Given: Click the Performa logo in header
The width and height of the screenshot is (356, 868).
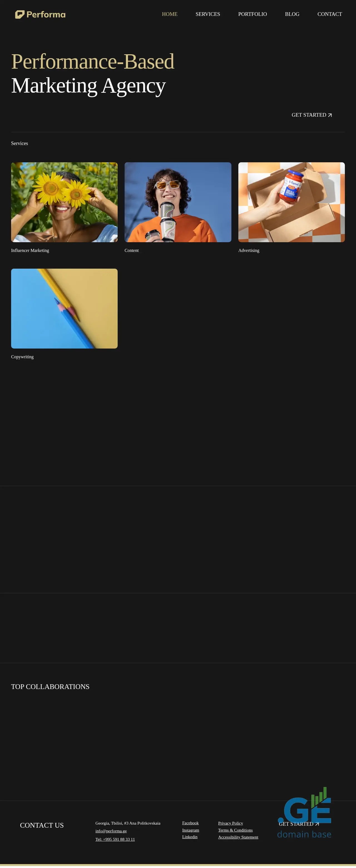Looking at the screenshot, I should click(x=40, y=14).
